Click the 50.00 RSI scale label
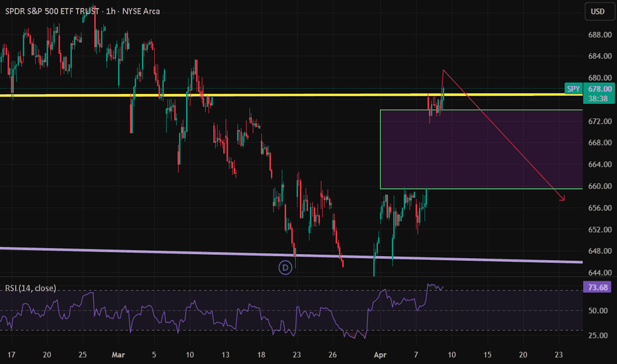This screenshot has height=364, width=617. click(x=599, y=310)
